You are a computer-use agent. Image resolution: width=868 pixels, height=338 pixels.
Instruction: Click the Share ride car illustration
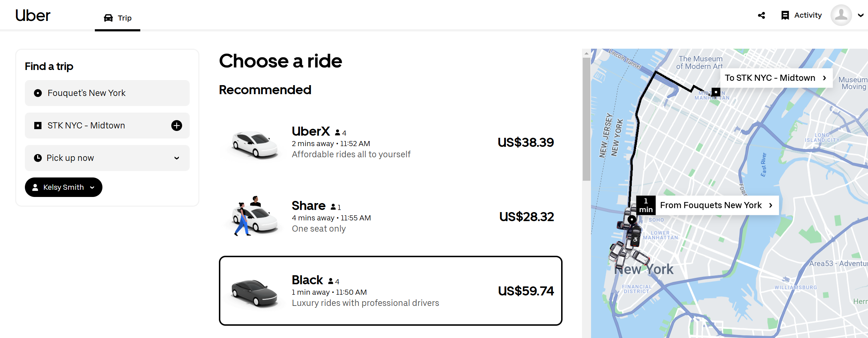point(255,216)
